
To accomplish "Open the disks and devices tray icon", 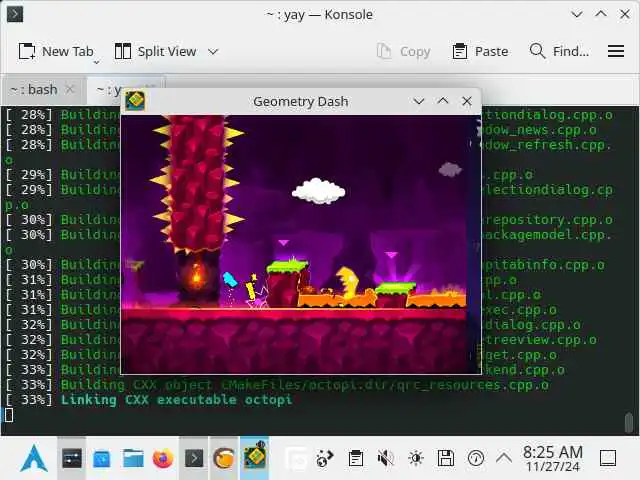I will [x=446, y=458].
